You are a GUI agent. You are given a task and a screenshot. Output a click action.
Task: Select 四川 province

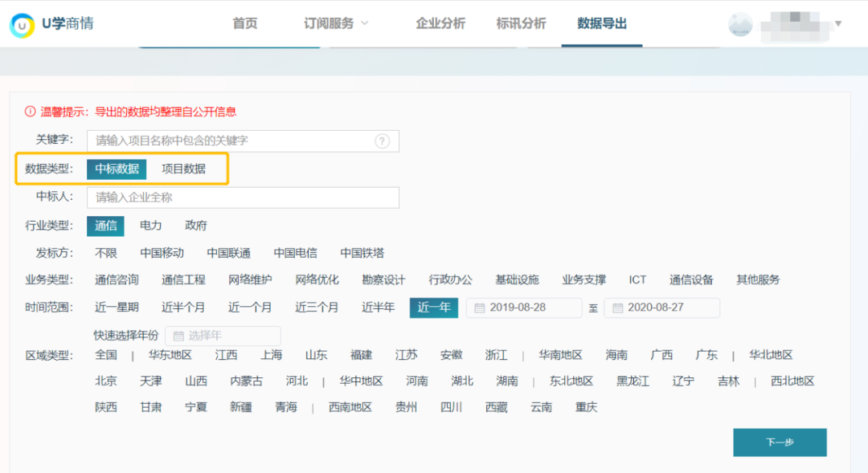coord(451,408)
